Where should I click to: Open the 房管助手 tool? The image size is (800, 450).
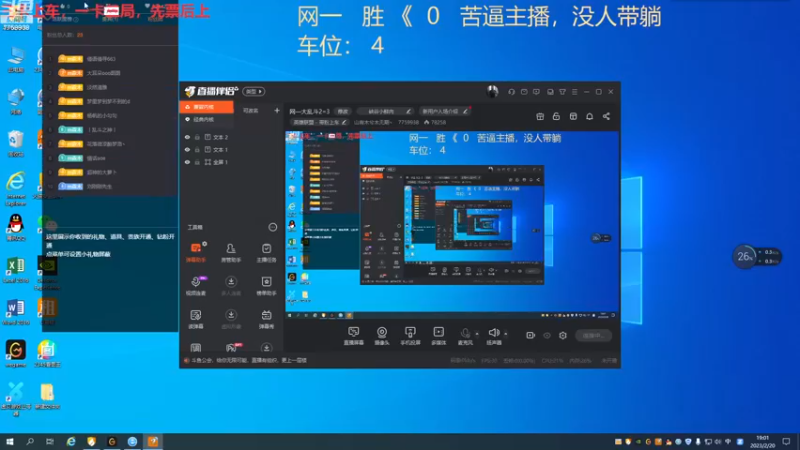pyautogui.click(x=231, y=253)
